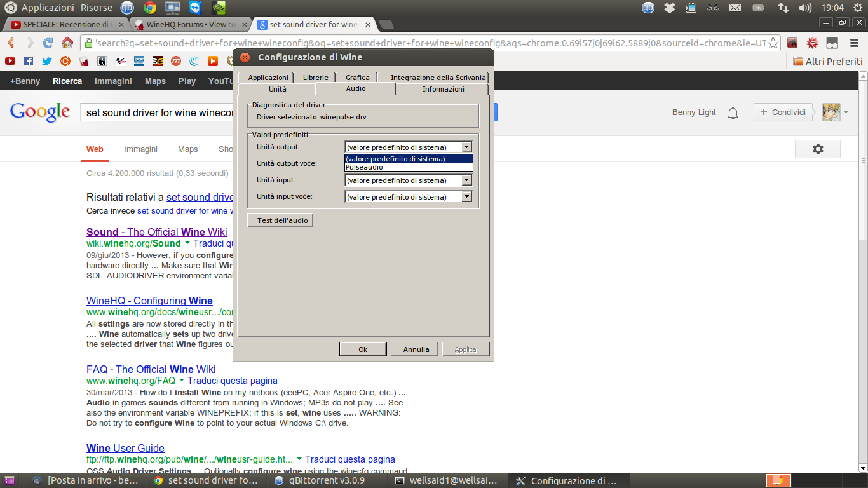Viewport: 868px width, 488px height.
Task: Open the Twitter bookmark icon
Action: coord(46,61)
